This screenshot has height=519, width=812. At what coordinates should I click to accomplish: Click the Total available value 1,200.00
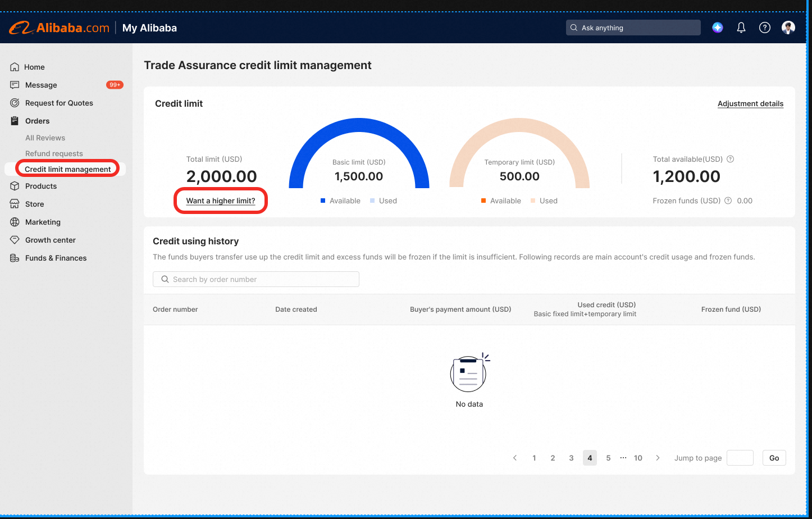click(x=687, y=176)
